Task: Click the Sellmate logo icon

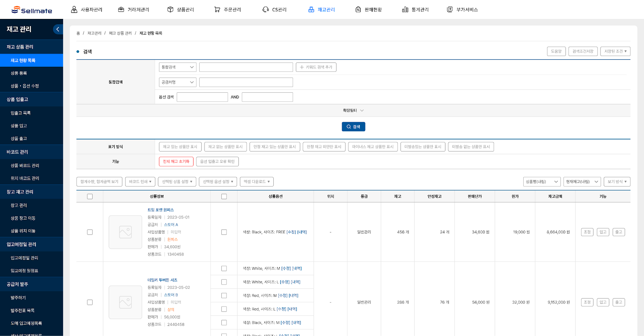Action: (x=16, y=10)
